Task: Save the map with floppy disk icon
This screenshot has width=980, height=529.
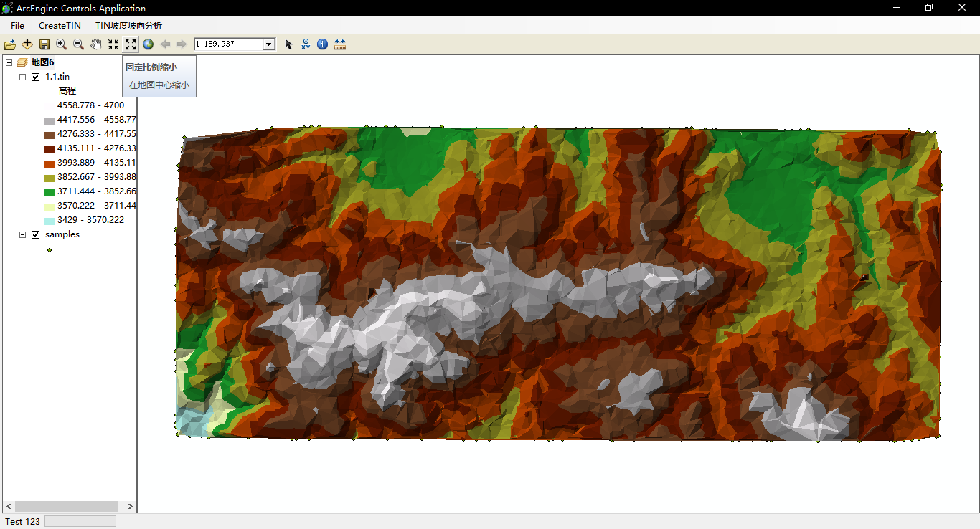Action: click(x=44, y=44)
